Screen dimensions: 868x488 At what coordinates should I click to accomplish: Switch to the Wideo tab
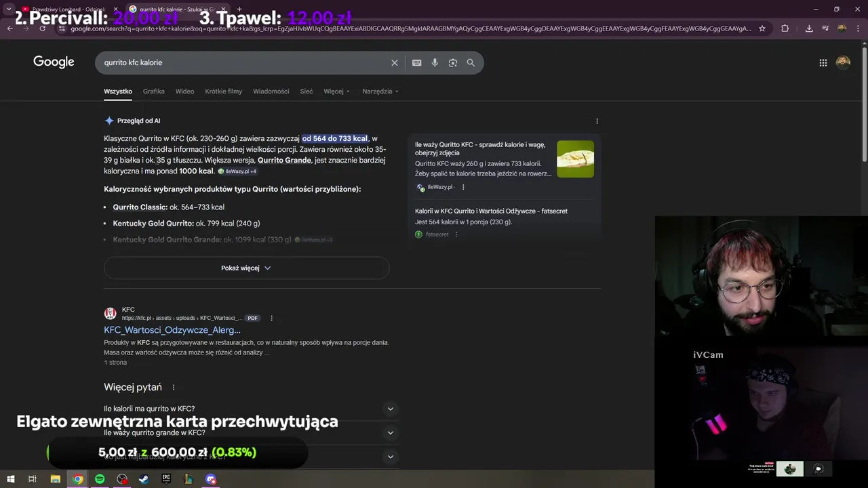tap(184, 91)
